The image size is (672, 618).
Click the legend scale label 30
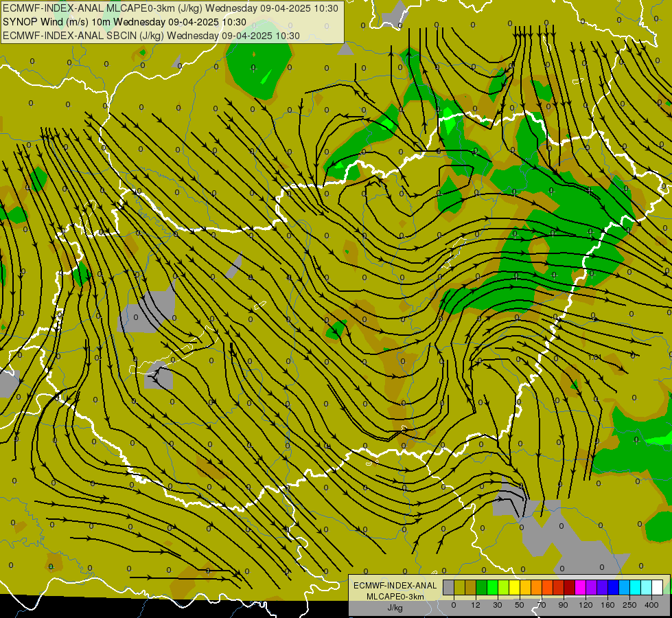click(498, 605)
